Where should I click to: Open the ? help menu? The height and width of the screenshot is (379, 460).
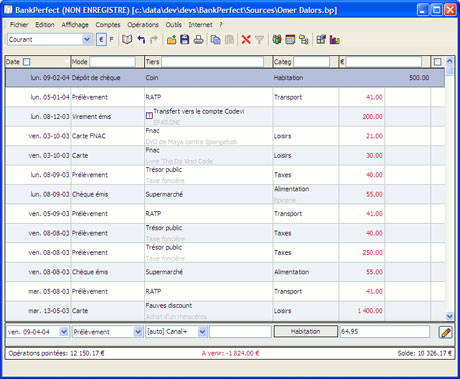(221, 25)
